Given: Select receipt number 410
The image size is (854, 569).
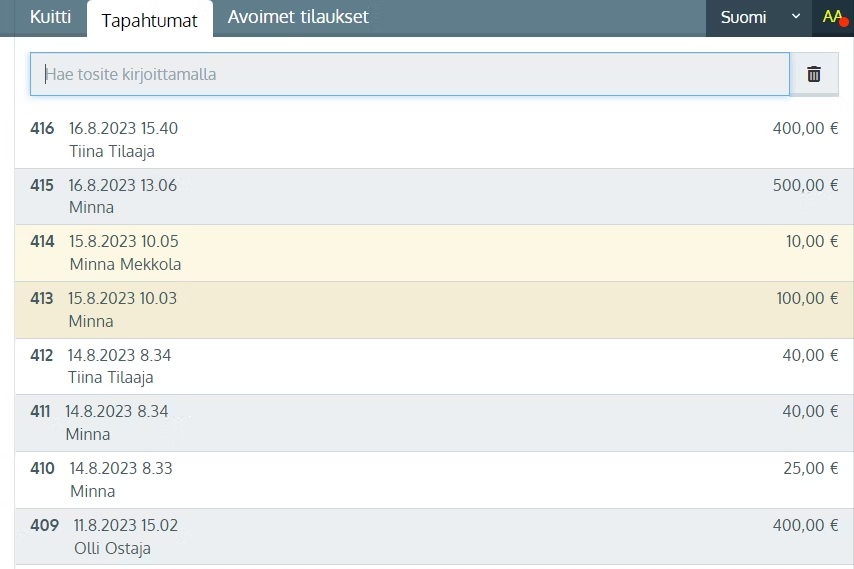Looking at the screenshot, I should 42,468.
